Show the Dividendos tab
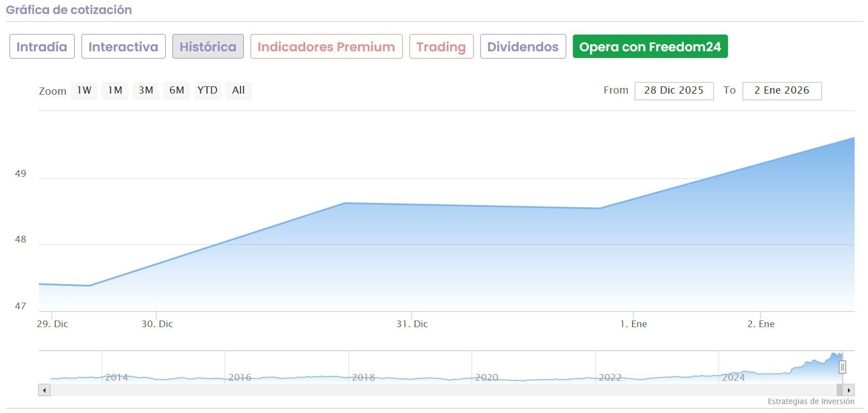 point(523,47)
